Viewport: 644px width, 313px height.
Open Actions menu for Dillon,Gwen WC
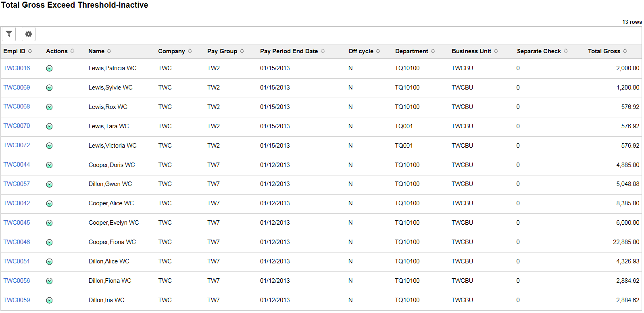(49, 184)
